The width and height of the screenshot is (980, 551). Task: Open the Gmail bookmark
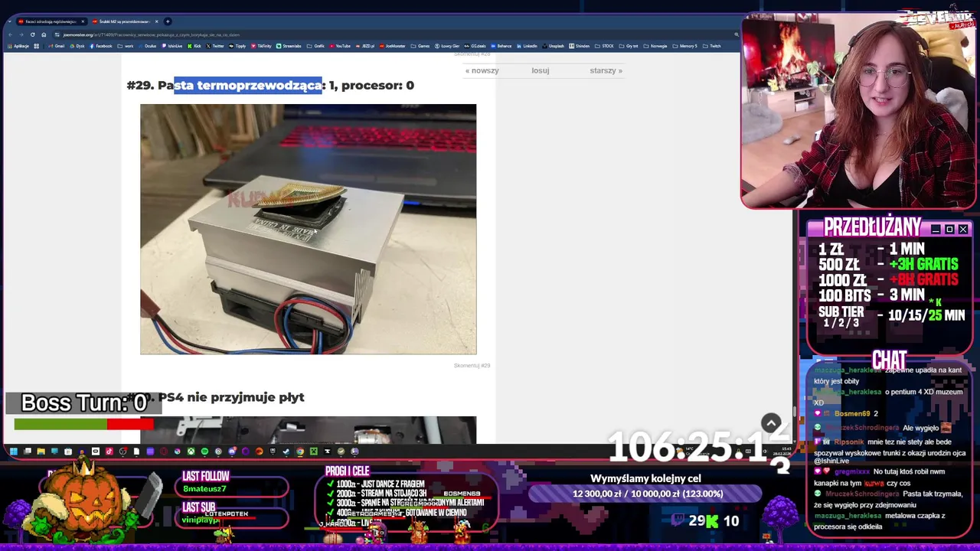click(56, 46)
